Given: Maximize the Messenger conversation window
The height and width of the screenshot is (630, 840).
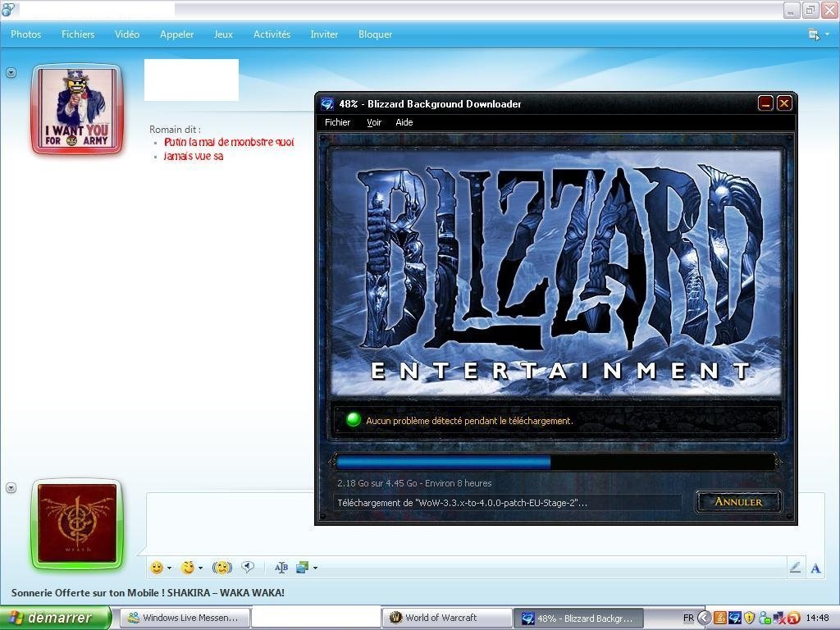Looking at the screenshot, I should point(810,10).
